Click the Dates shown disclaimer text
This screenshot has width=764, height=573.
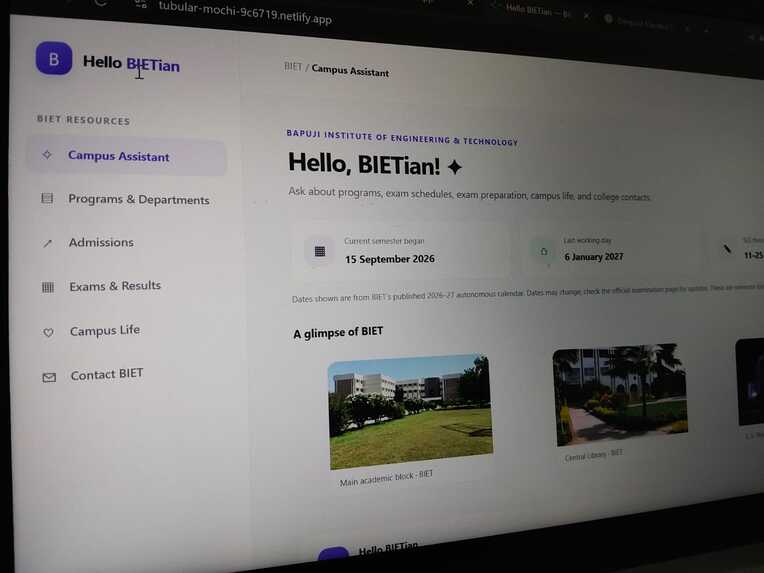526,293
